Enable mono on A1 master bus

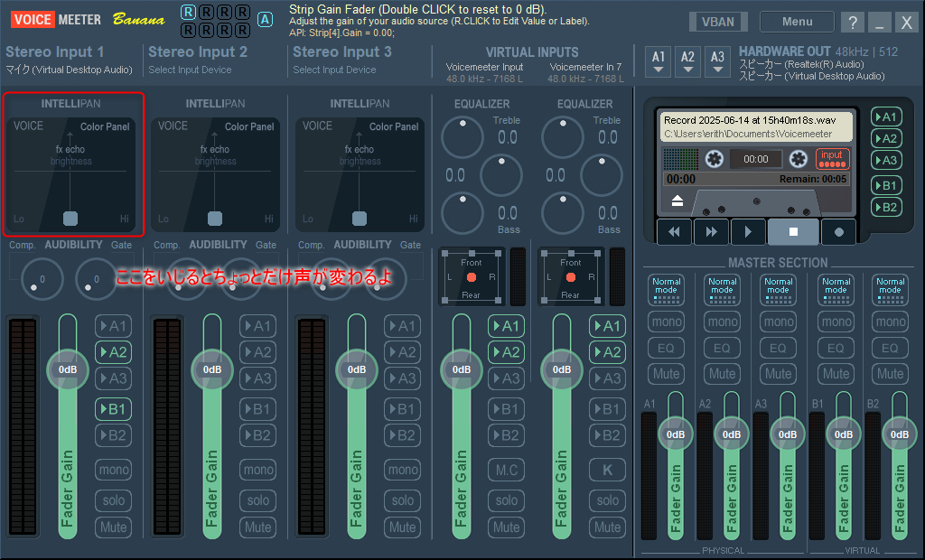pyautogui.click(x=666, y=322)
